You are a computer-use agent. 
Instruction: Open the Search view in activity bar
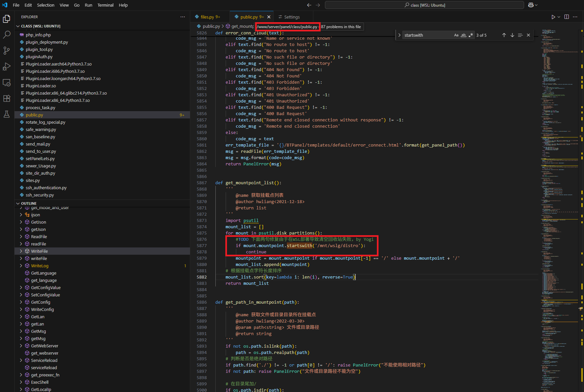tap(7, 35)
